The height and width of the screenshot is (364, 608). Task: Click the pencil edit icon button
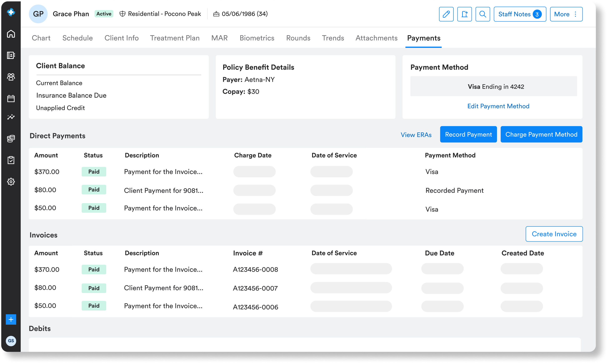pyautogui.click(x=446, y=14)
